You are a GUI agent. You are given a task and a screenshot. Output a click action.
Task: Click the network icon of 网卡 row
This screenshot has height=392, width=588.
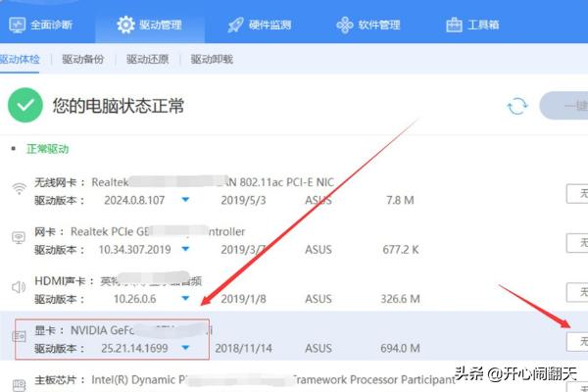click(19, 237)
